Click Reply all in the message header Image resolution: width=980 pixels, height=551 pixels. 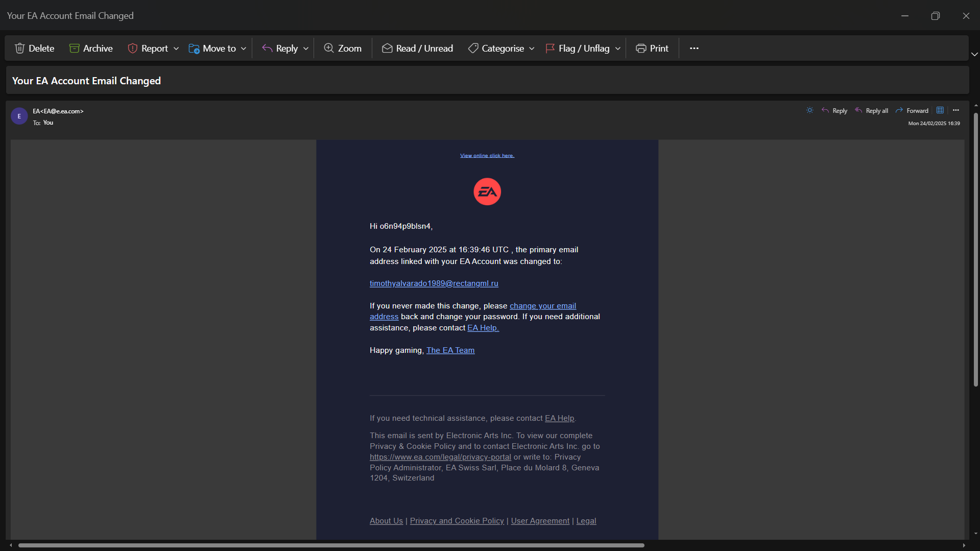pyautogui.click(x=872, y=111)
